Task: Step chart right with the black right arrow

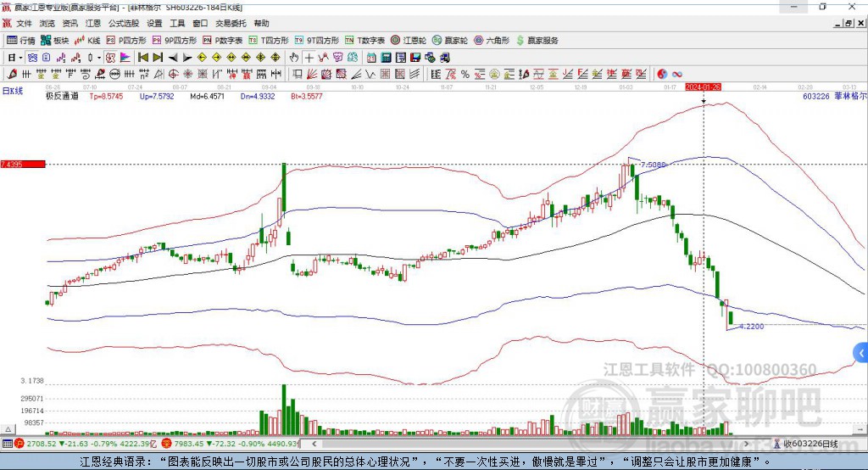Action: 187,58
